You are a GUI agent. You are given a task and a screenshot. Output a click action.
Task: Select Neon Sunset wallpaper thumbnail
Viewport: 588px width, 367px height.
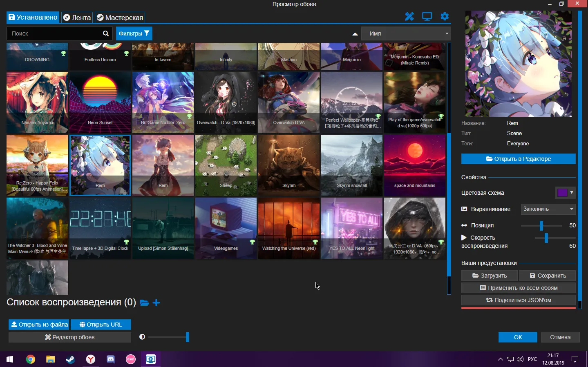(100, 102)
